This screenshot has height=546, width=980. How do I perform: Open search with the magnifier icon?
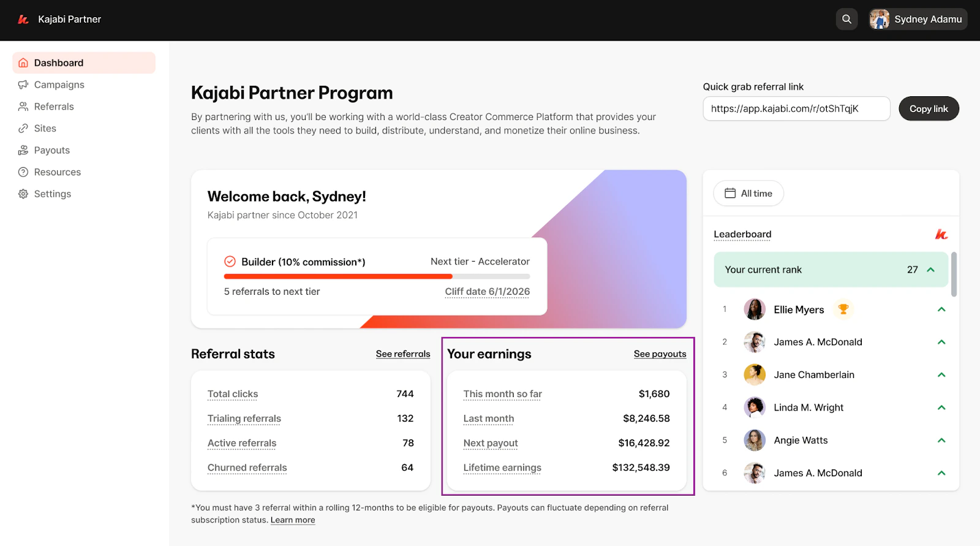pos(846,19)
